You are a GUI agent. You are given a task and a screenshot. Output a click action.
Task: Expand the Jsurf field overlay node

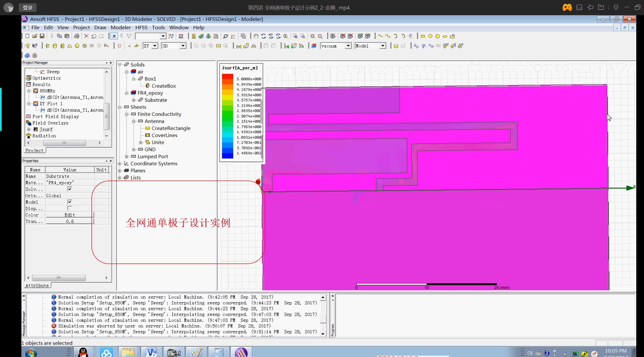click(x=29, y=129)
